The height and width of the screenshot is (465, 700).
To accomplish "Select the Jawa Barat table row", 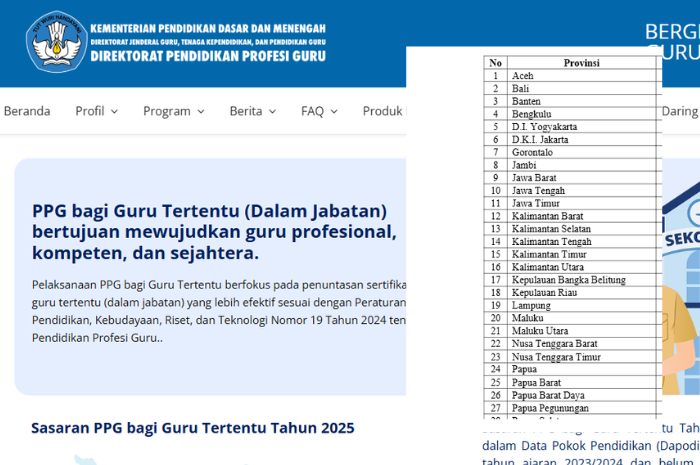I will pyautogui.click(x=570, y=178).
